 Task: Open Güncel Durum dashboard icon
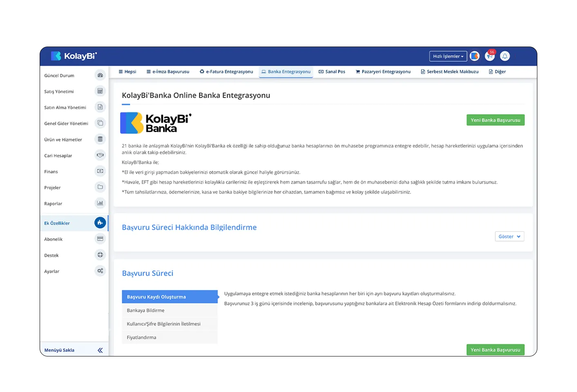tap(100, 75)
